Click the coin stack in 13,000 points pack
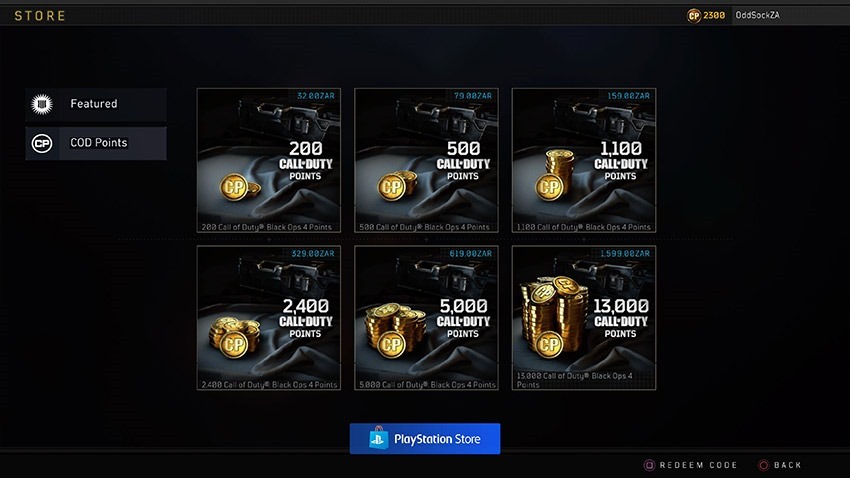850x478 pixels. point(553,316)
